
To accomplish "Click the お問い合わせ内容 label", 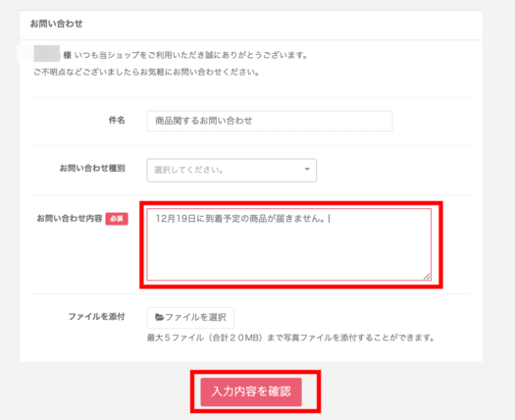I will (70, 218).
